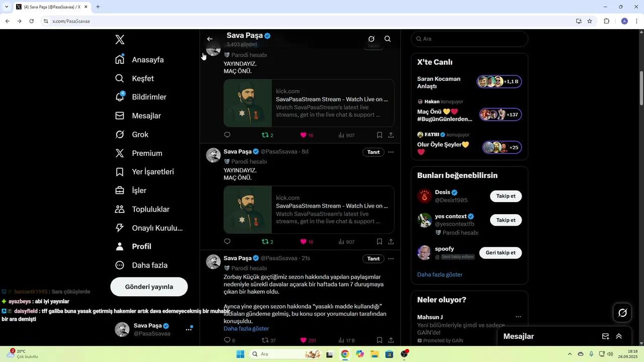
Task: Click the back arrow beside Sava Paşa
Action: 210,39
